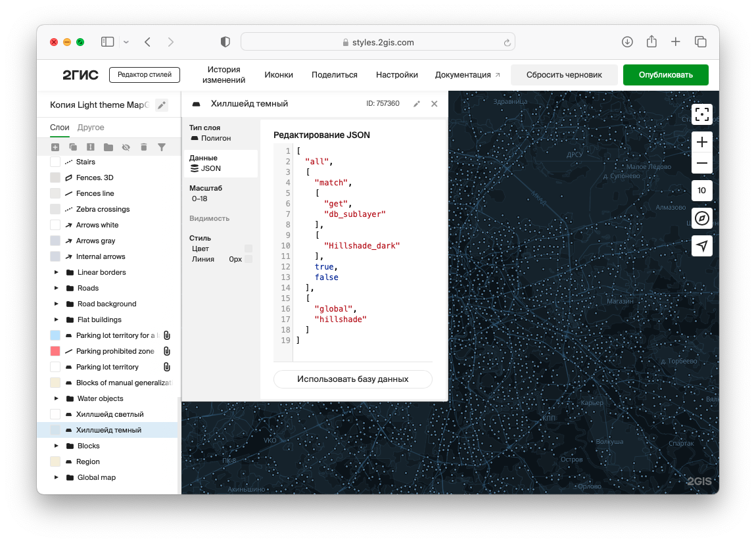Open the layer filter funnel icon
This screenshot has width=756, height=543.
click(162, 147)
